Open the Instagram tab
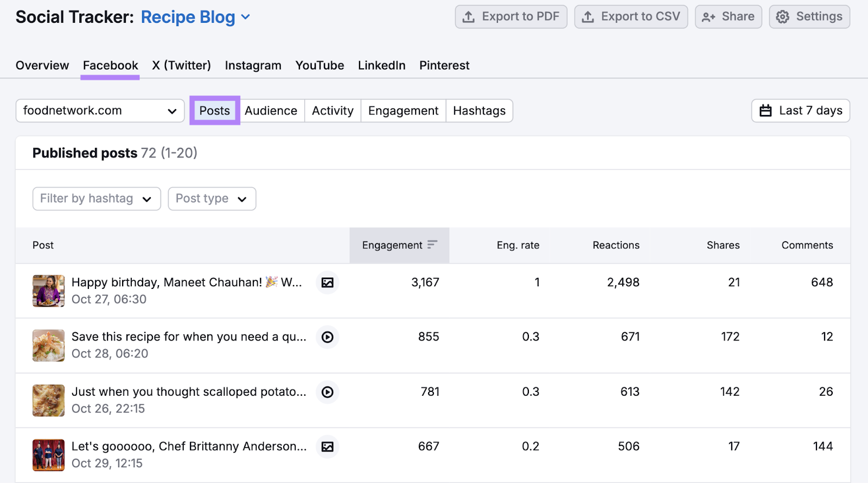Screen dimensions: 868x483 click(x=253, y=66)
